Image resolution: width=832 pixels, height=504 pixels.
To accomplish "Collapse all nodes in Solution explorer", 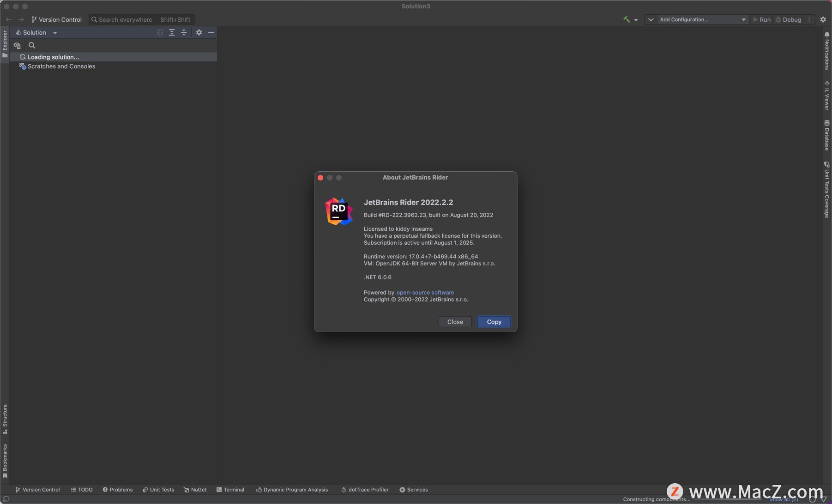I will coord(184,32).
